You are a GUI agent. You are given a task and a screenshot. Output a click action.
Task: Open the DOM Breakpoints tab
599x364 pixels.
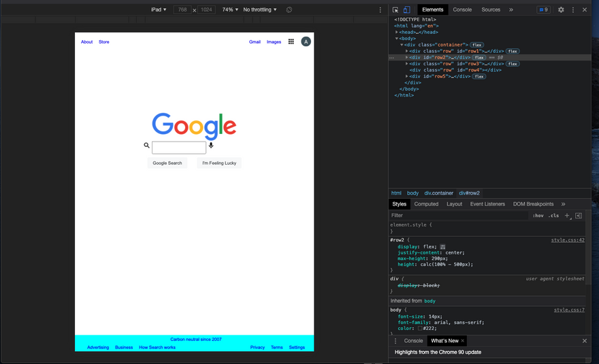tap(533, 204)
